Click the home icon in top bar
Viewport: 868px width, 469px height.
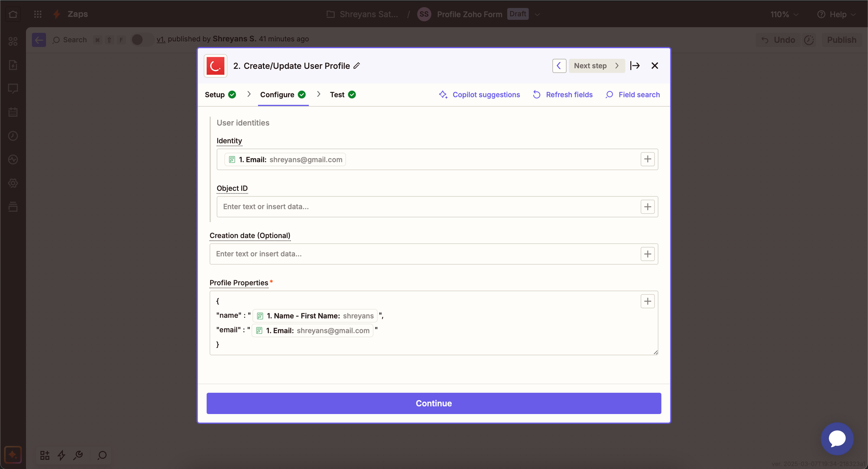click(x=13, y=14)
